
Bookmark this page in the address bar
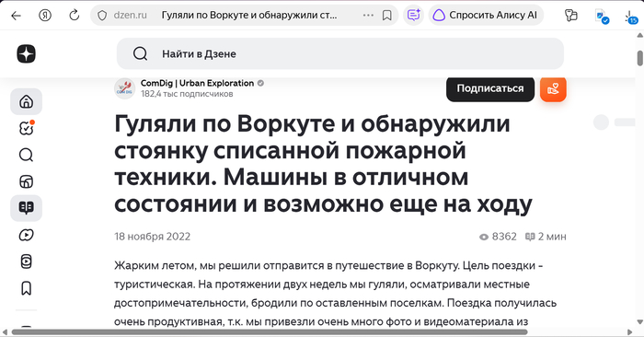coord(387,16)
